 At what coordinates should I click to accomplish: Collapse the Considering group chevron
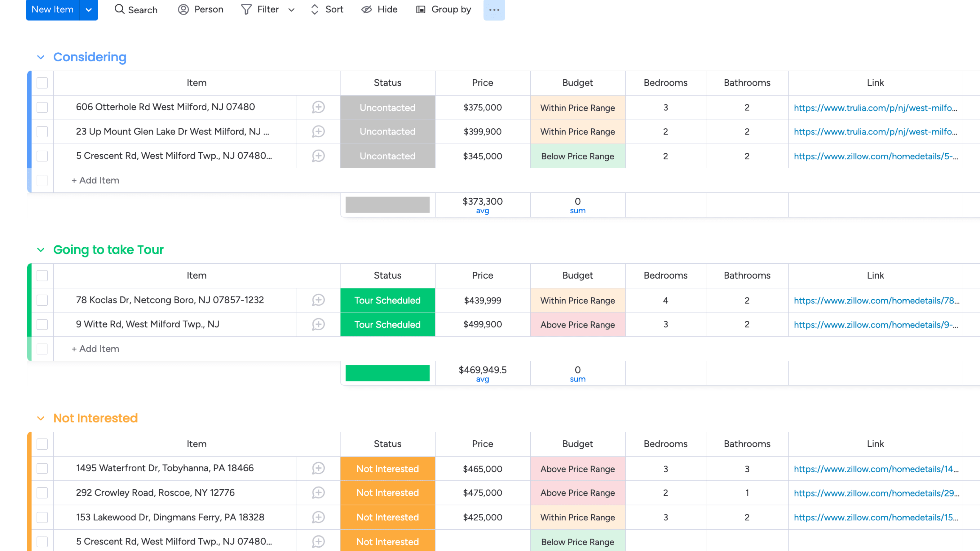(41, 57)
